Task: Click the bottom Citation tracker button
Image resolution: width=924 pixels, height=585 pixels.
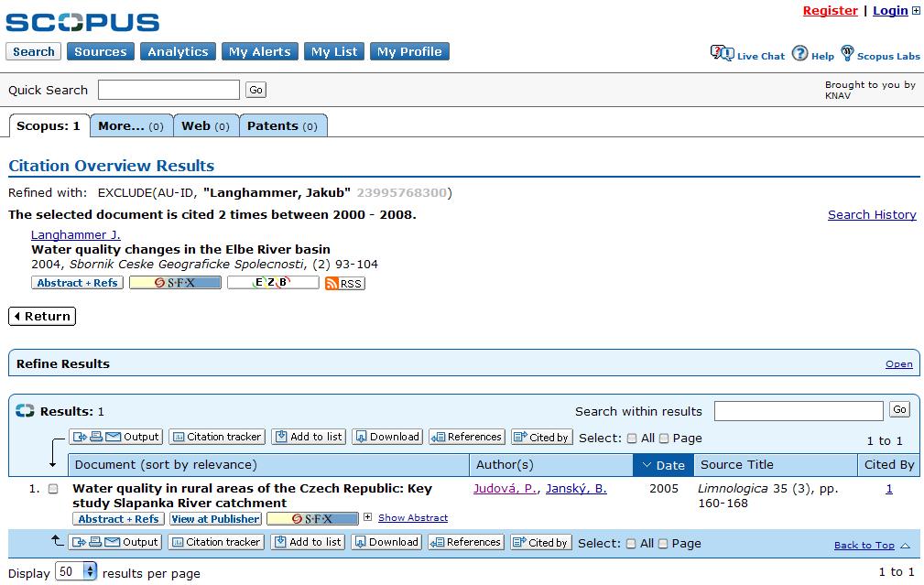Action: [216, 542]
